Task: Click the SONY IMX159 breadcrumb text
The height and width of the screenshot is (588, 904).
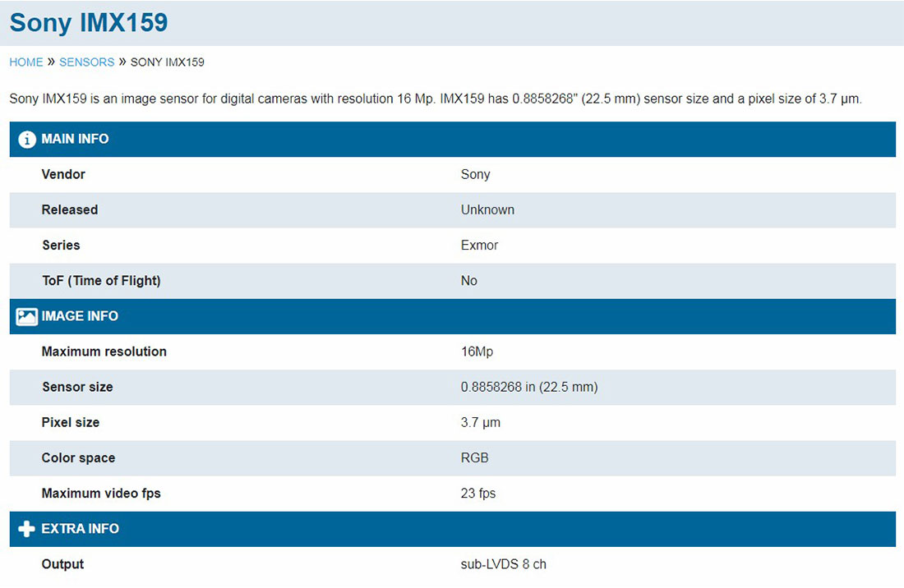Action: [167, 62]
